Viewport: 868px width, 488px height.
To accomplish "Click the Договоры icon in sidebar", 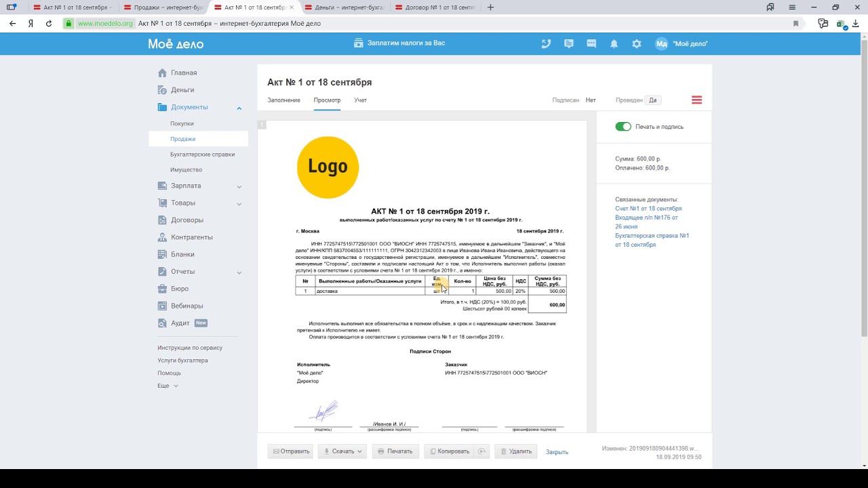I will pos(162,220).
